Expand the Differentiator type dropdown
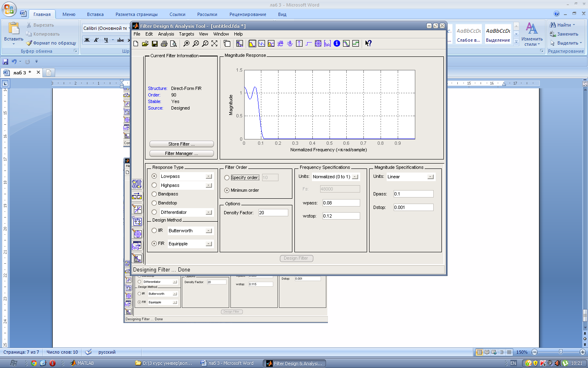This screenshot has height=368, width=588. tap(209, 212)
